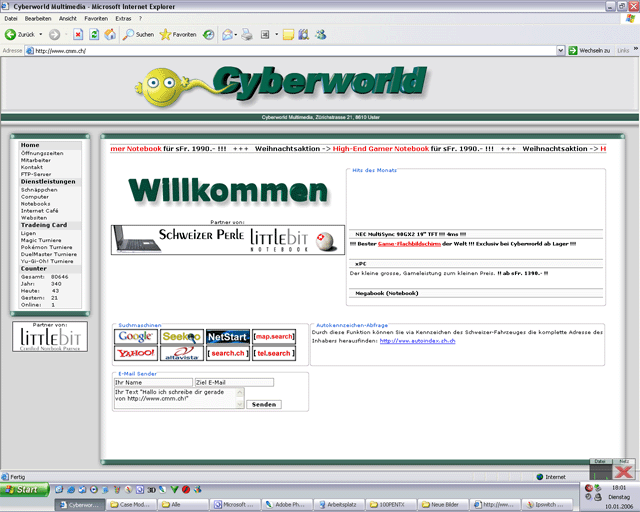
Task: Click the Cyberworld smiley logo header
Action: click(280, 85)
